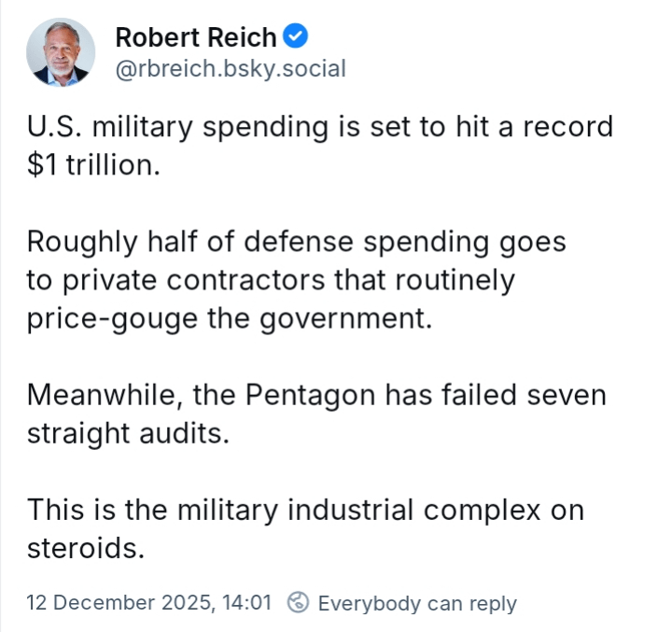This screenshot has height=632, width=672.
Task: Click the blue verified checkmark badge
Action: (297, 37)
